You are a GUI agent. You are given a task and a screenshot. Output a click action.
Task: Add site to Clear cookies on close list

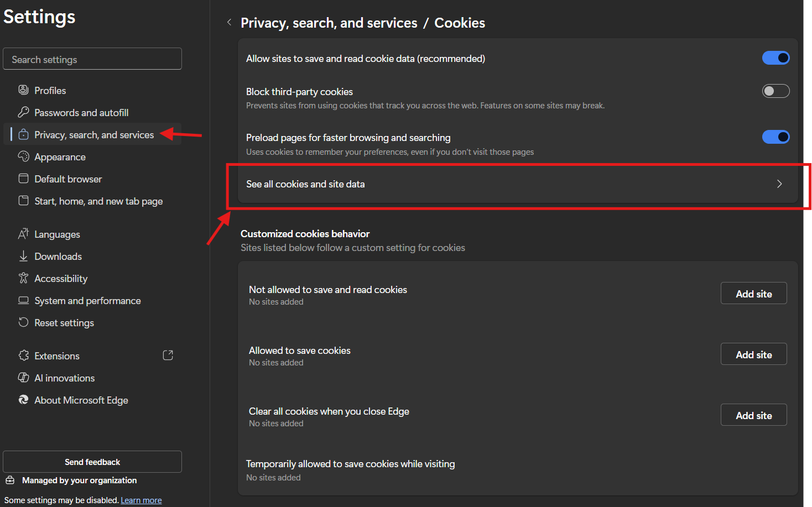tap(753, 415)
